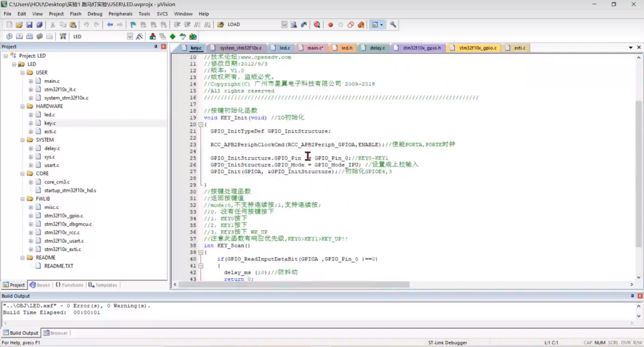Open Options for Target wand icon

pos(139,37)
